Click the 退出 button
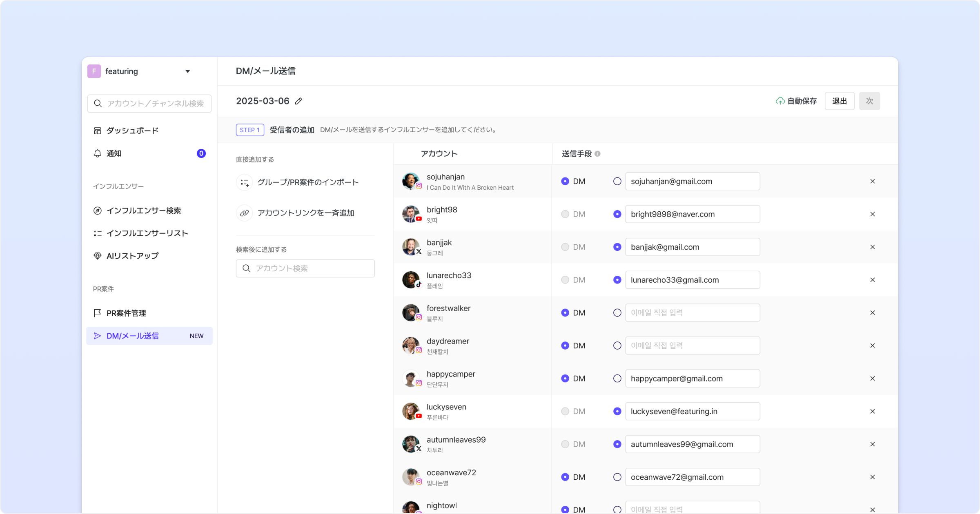The image size is (980, 514). 839,101
